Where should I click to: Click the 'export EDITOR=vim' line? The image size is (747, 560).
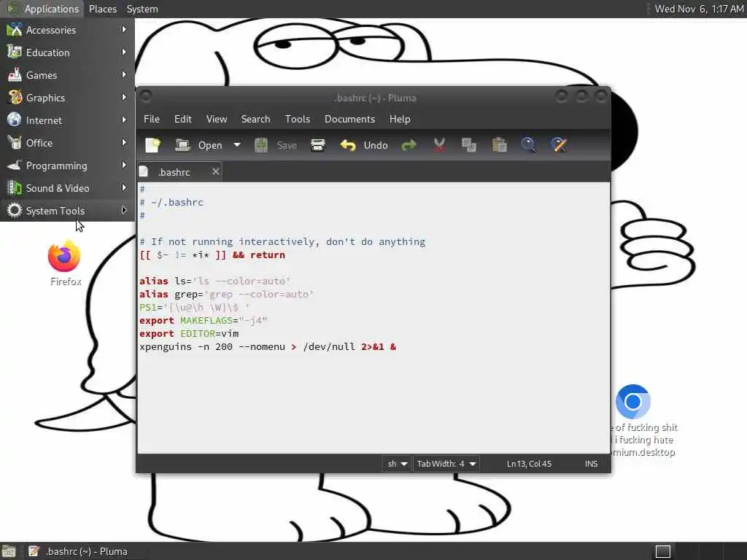tap(189, 334)
